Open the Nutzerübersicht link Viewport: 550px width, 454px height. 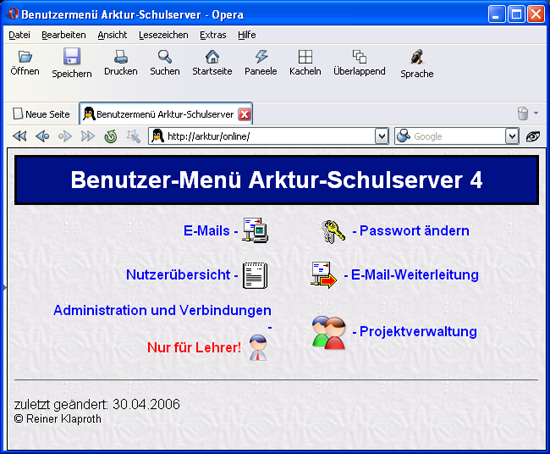tap(178, 275)
